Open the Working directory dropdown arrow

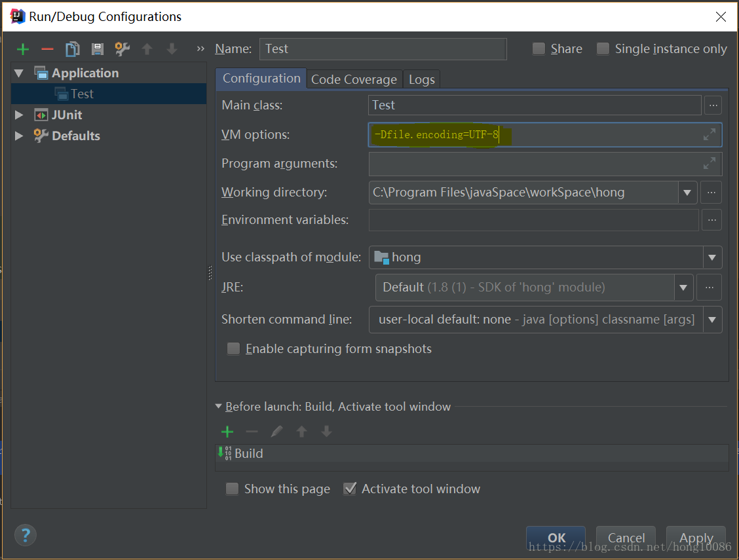pyautogui.click(x=687, y=193)
